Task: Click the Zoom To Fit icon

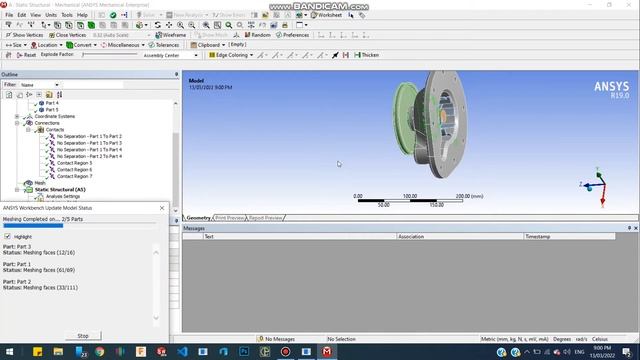Action: [x=206, y=25]
